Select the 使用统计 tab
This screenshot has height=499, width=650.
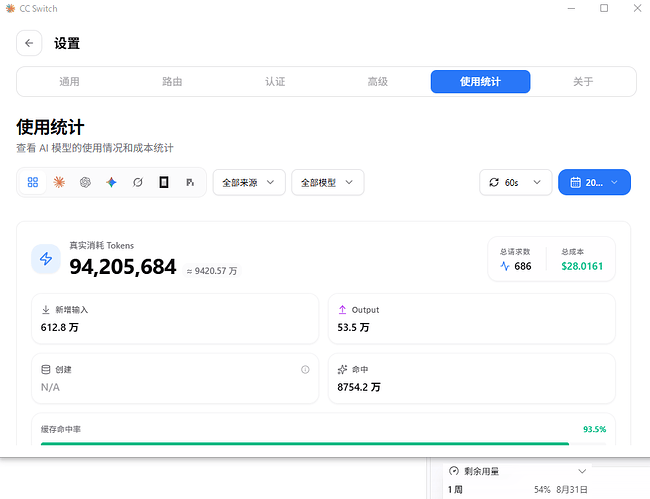coord(480,82)
